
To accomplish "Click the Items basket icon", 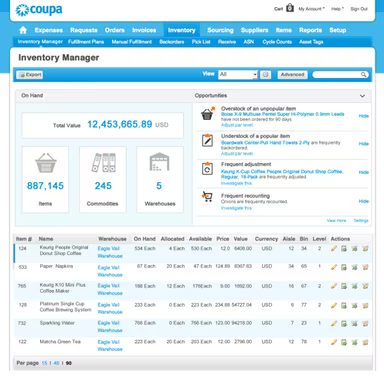I will pos(46,163).
